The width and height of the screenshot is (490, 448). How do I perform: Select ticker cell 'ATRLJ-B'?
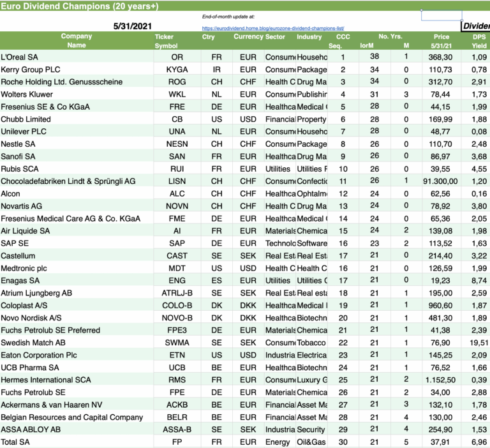177,294
